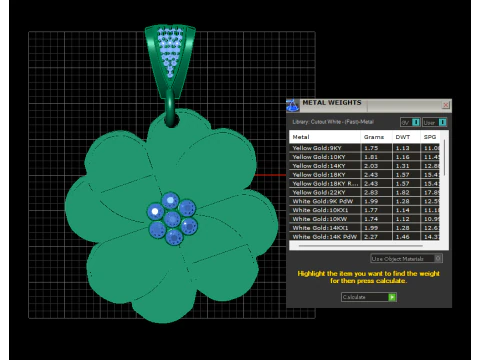The image size is (480, 360).
Task: Click the 2.83 grams value
Action: pos(371,192)
